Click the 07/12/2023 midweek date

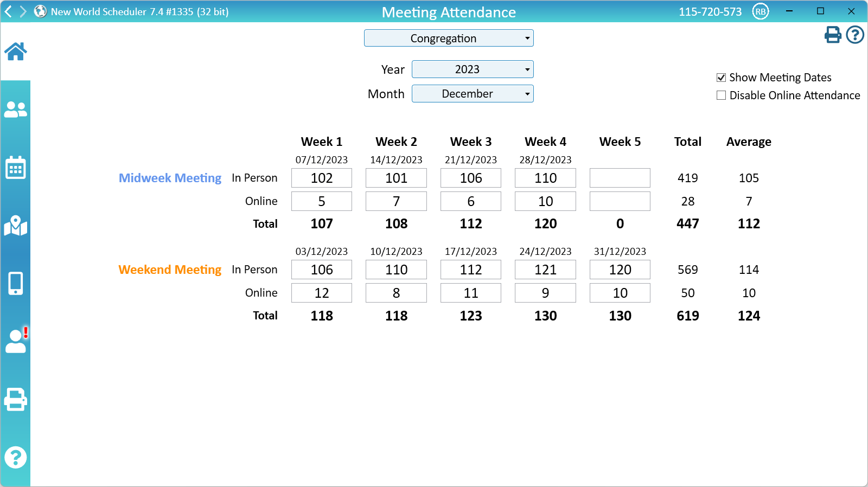coord(322,160)
